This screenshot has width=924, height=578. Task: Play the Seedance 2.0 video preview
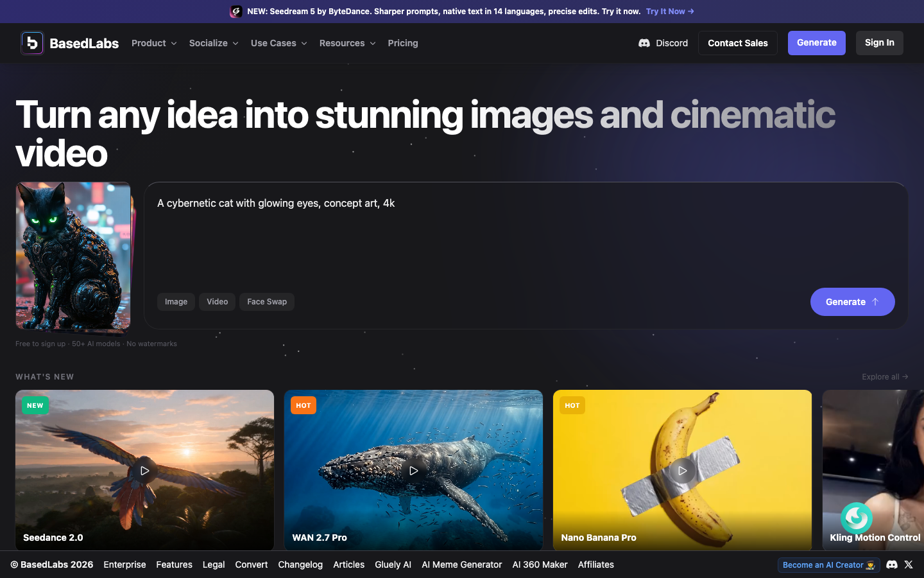(x=144, y=471)
